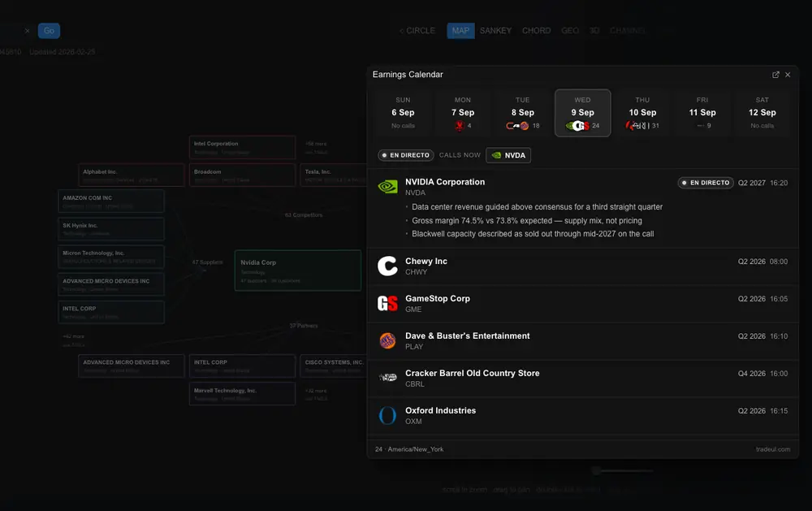The image size is (812, 511).
Task: Toggle the EN DIRECTO filter pill
Action: (x=405, y=155)
